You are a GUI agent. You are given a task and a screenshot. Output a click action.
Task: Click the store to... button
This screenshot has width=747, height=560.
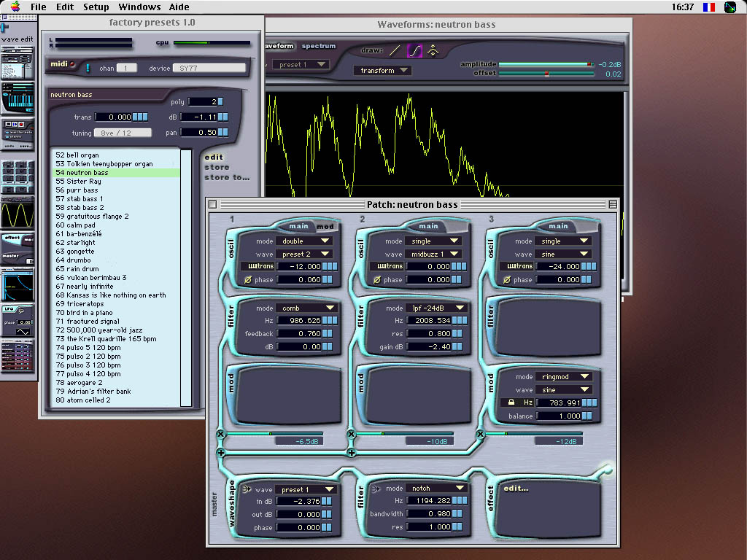[x=226, y=177]
